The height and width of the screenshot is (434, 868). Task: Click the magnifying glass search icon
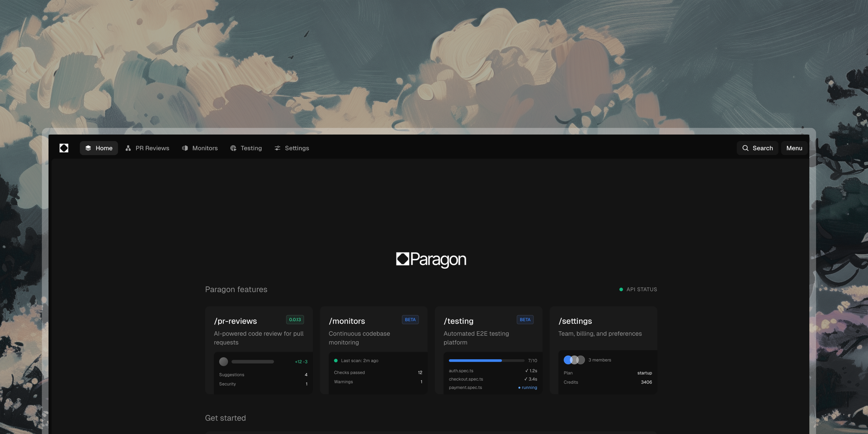point(746,148)
